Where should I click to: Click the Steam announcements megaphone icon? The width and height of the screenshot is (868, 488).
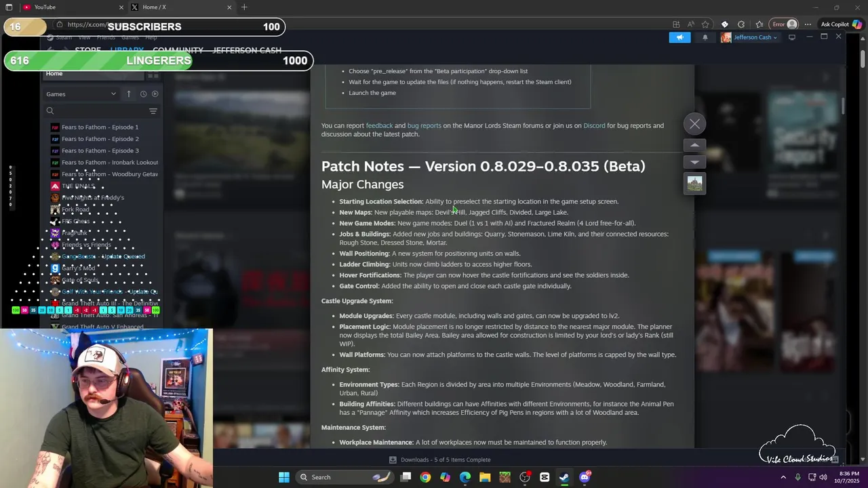pyautogui.click(x=679, y=37)
